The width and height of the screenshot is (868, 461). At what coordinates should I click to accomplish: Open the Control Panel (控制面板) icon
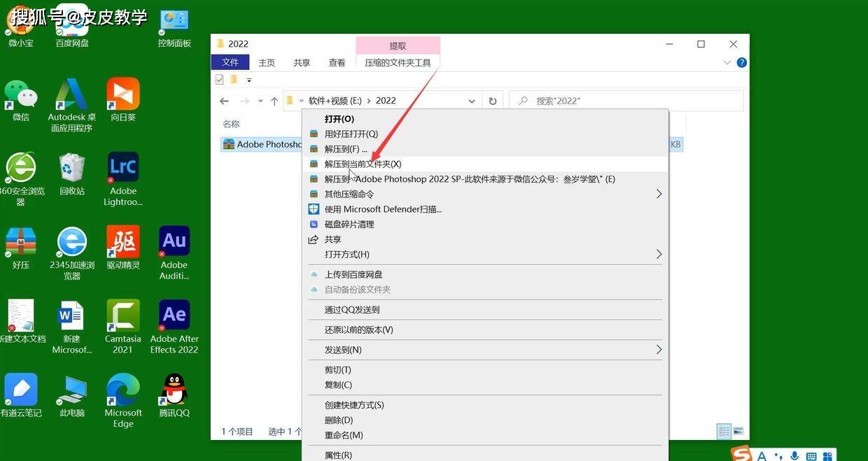click(174, 28)
